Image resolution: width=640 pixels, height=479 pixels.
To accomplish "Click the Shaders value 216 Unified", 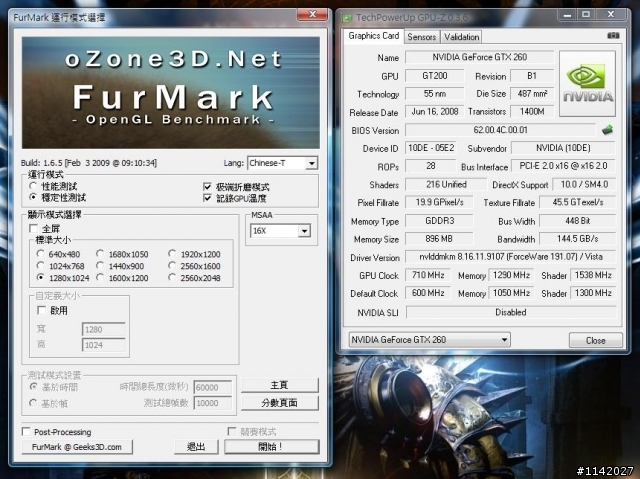I will [446, 184].
